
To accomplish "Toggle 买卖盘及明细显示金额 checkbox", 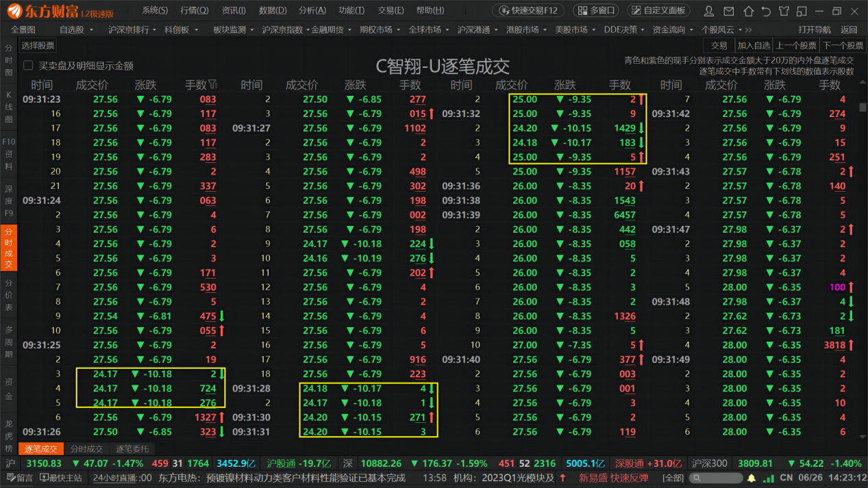I will pos(28,66).
